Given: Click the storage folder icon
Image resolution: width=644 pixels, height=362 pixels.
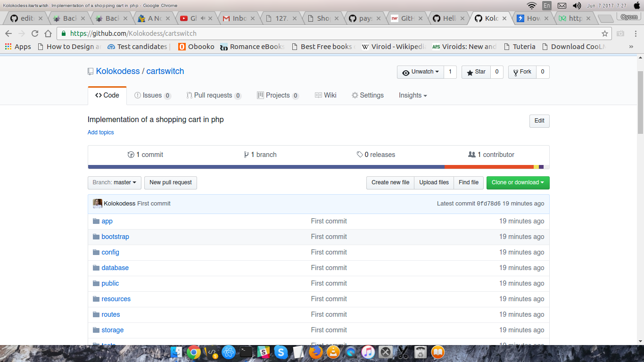Looking at the screenshot, I should 96,330.
